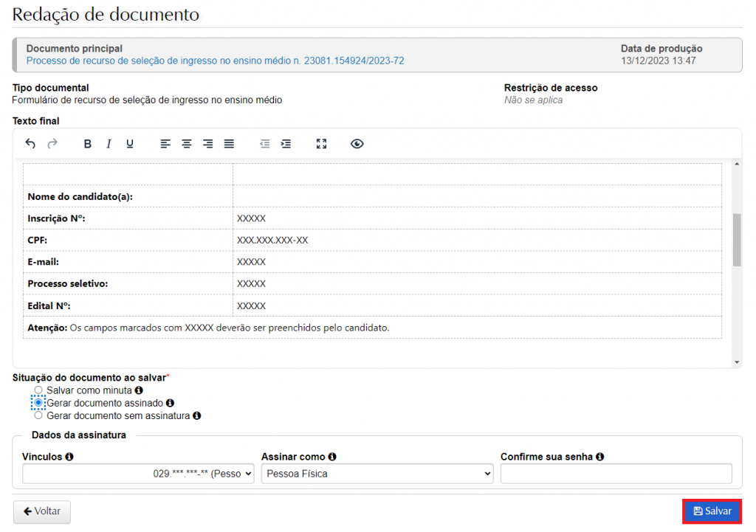Select 'Salvar como minuta' option
Screen dimensions: 756x532
click(x=38, y=390)
